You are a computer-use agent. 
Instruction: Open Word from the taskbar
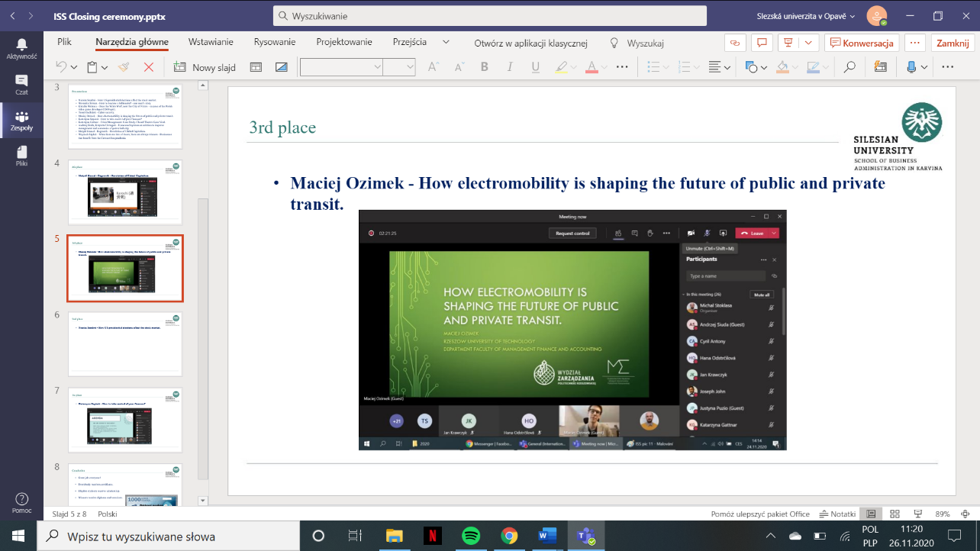[547, 535]
